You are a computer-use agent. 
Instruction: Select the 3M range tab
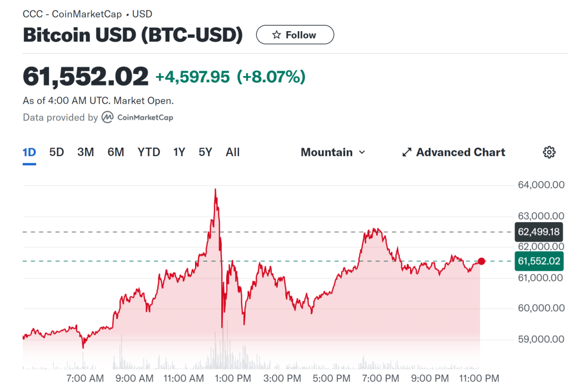pyautogui.click(x=86, y=152)
